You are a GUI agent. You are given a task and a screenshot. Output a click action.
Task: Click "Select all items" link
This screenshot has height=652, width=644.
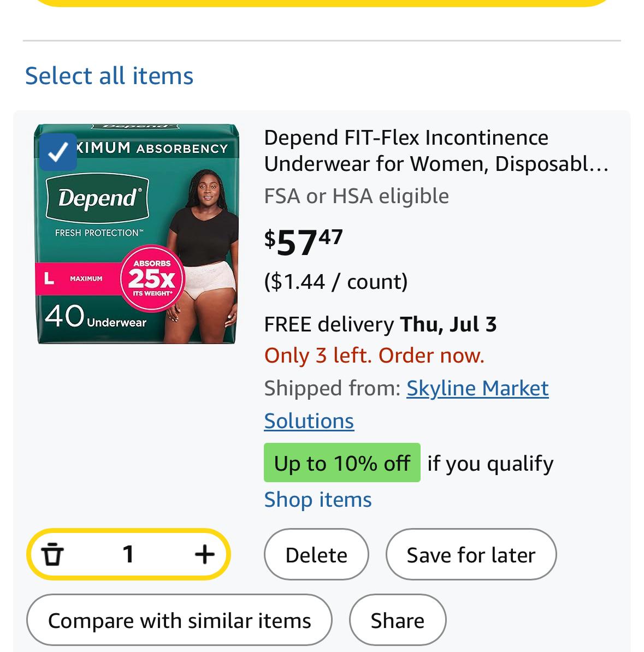click(109, 75)
